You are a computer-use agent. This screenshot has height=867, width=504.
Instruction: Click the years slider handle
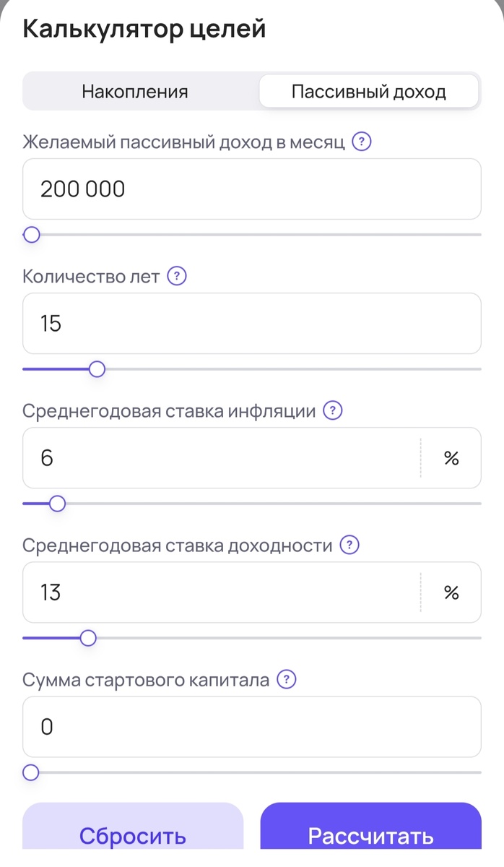click(97, 368)
